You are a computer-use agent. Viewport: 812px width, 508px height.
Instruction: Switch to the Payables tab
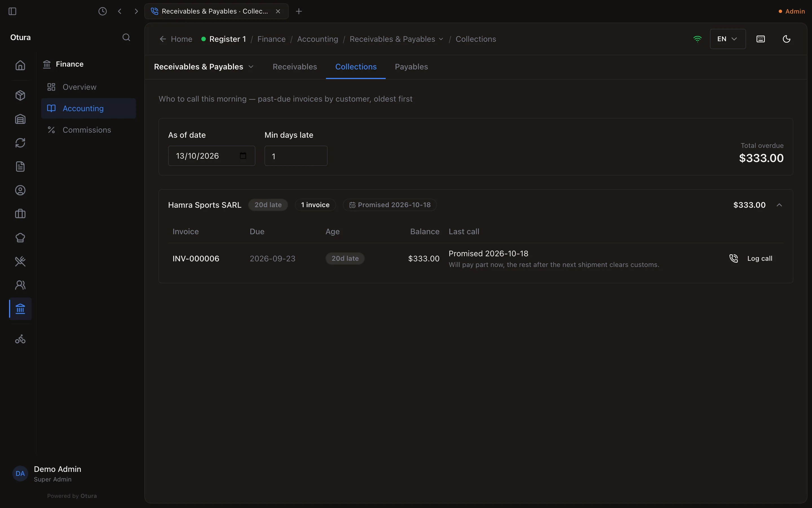[x=411, y=67]
